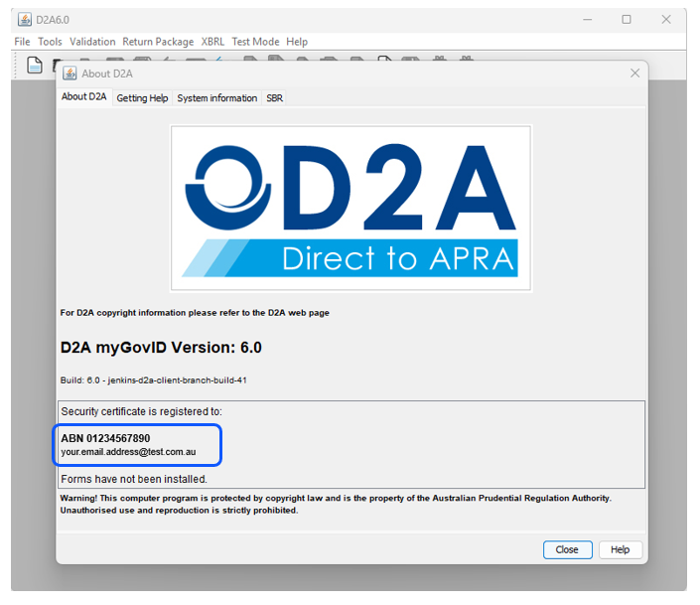This screenshot has width=700, height=605.
Task: Open the Tools menu
Action: (x=50, y=42)
